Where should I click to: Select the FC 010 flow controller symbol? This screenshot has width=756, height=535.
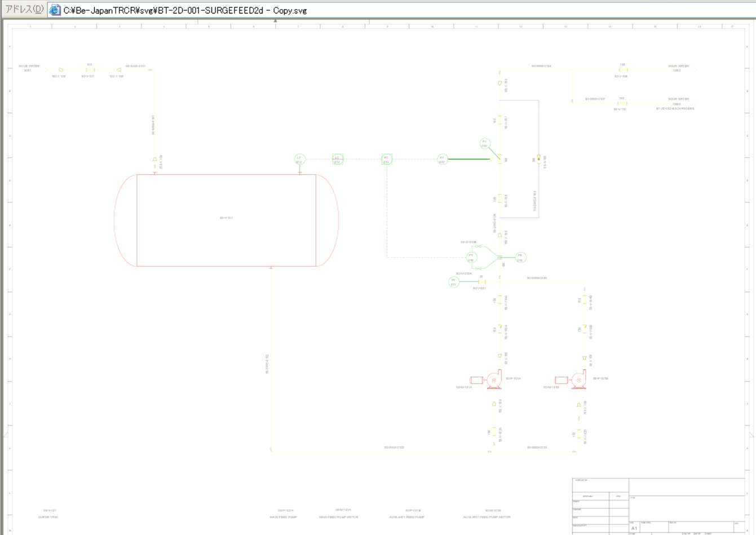[387, 160]
